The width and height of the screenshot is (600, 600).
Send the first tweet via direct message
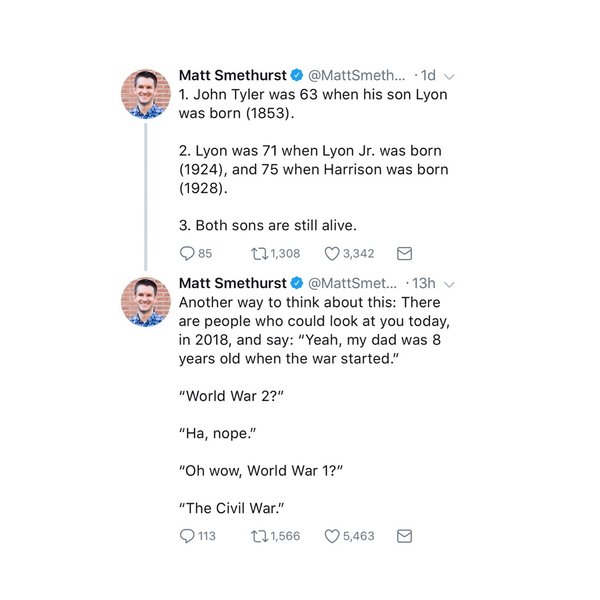405,254
